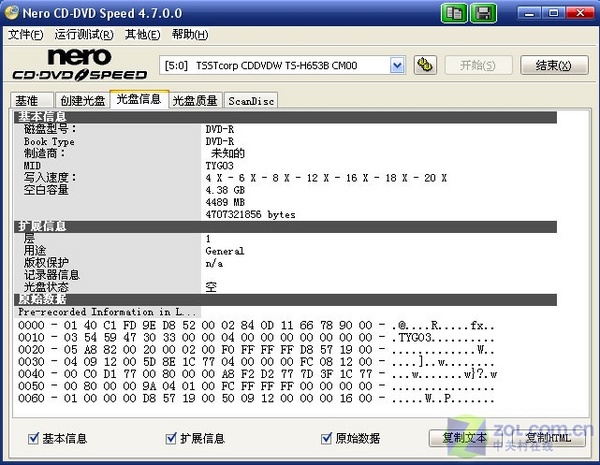Switch to the 光盘质量 tab
The height and width of the screenshot is (465, 600).
point(195,100)
